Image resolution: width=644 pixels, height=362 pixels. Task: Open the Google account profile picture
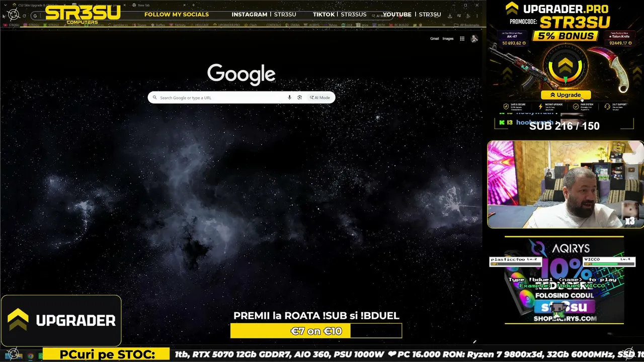click(x=474, y=39)
